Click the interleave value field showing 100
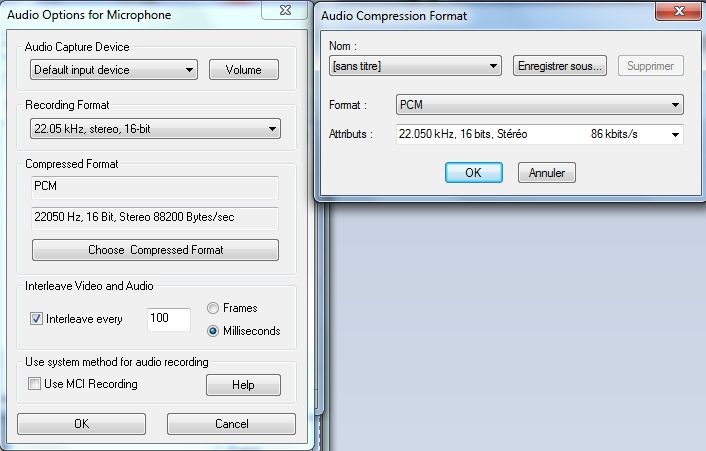Viewport: 706px width, 451px height. [168, 319]
